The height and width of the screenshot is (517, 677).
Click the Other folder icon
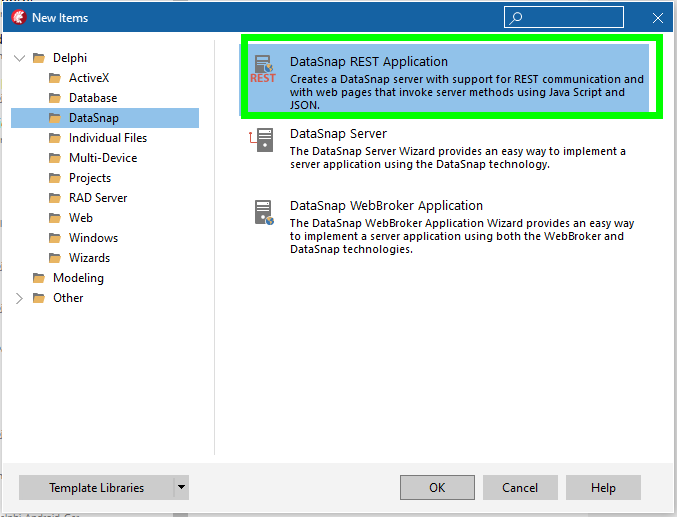pyautogui.click(x=39, y=298)
